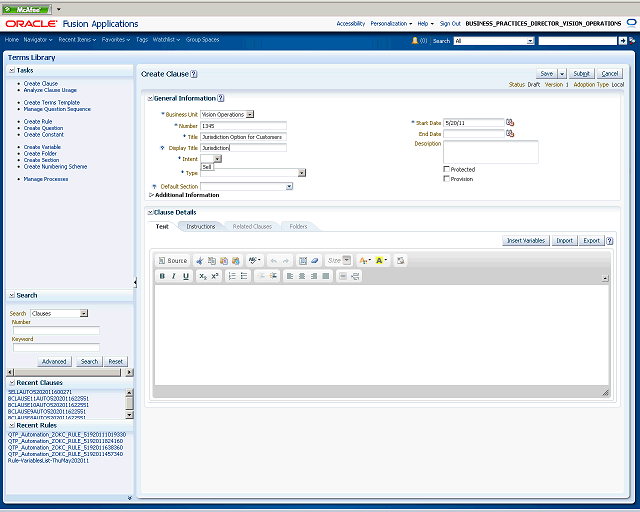Click the Undo arrow in editor
This screenshot has width=640, height=512.
pos(274,260)
